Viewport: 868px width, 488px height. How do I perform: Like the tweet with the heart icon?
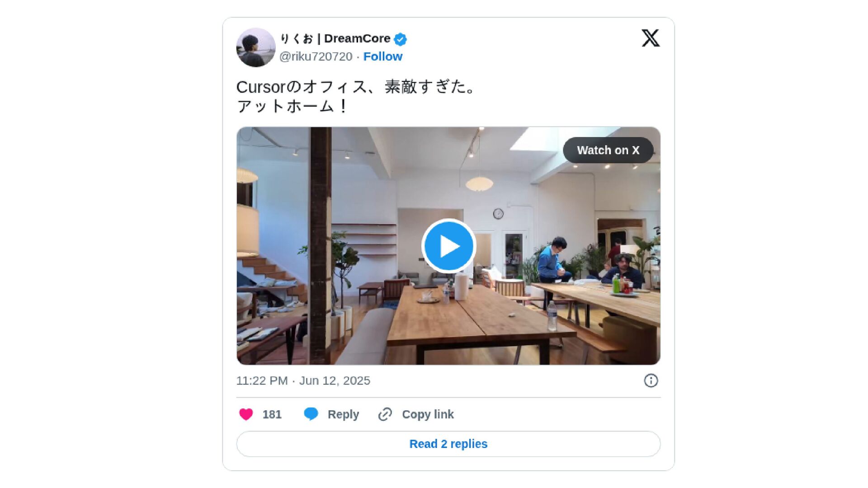(246, 414)
